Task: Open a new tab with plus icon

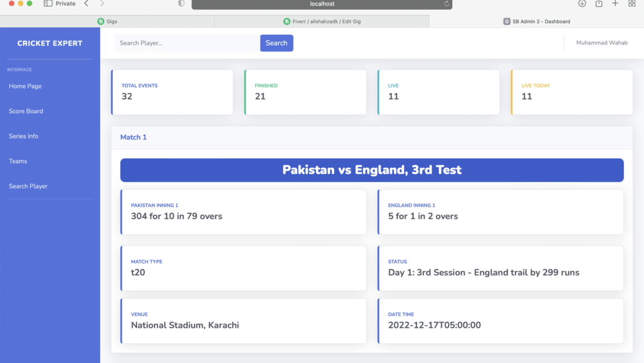Action: click(x=615, y=4)
